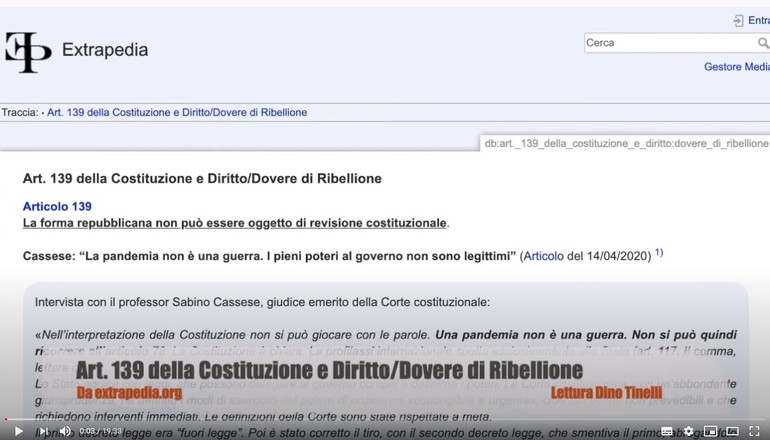Click the page heading Art. 139 della Costituzione

(202, 178)
